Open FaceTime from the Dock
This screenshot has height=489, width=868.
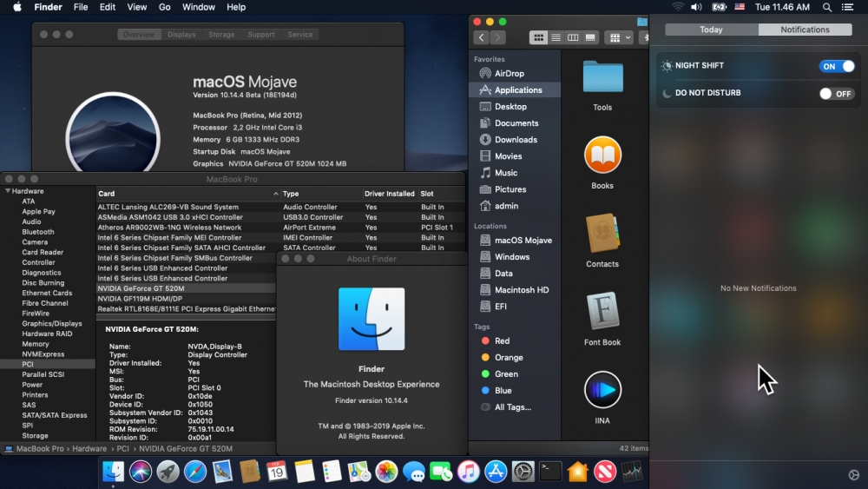click(441, 472)
